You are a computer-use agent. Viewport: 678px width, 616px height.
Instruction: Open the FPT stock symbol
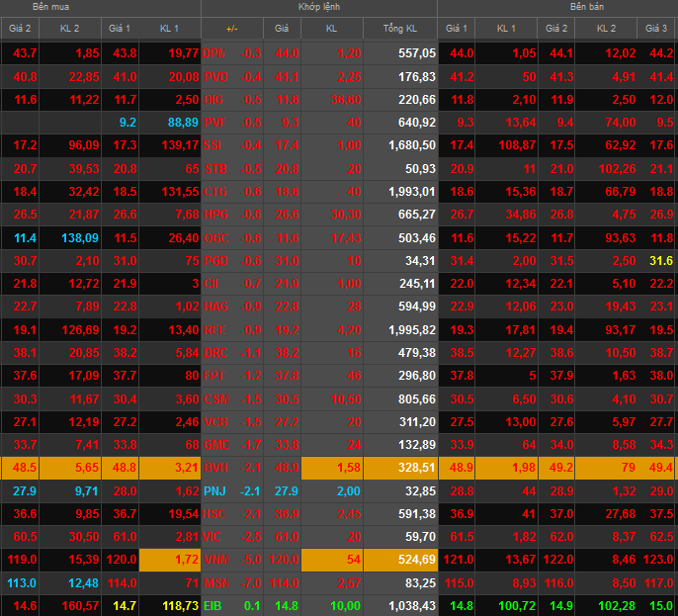pos(213,376)
